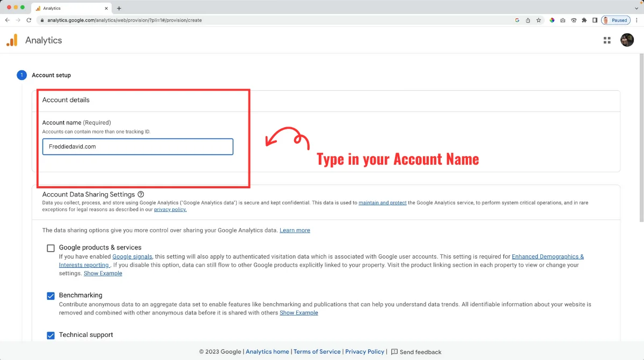
Task: Open the Google Lens search icon in address bar
Action: click(517, 20)
